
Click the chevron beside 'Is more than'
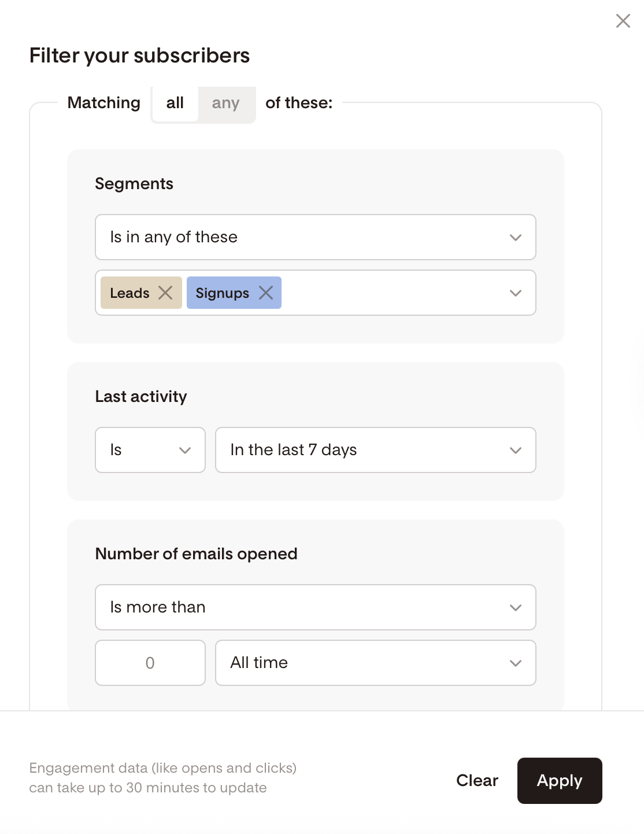click(x=516, y=608)
